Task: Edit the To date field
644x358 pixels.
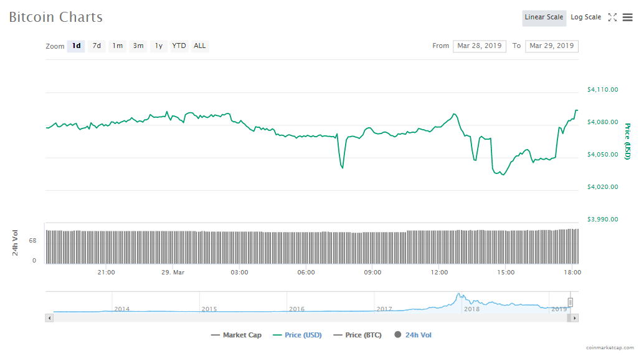Action: coord(551,46)
